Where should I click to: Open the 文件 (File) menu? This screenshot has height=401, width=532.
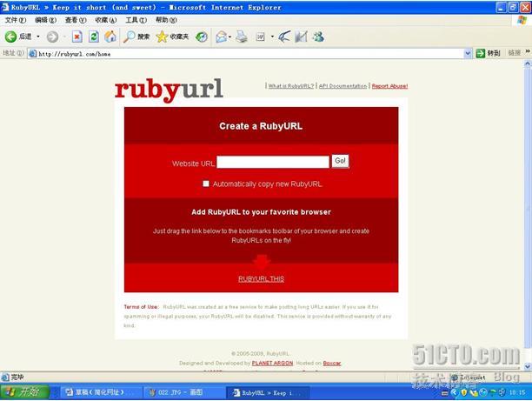tap(16, 20)
